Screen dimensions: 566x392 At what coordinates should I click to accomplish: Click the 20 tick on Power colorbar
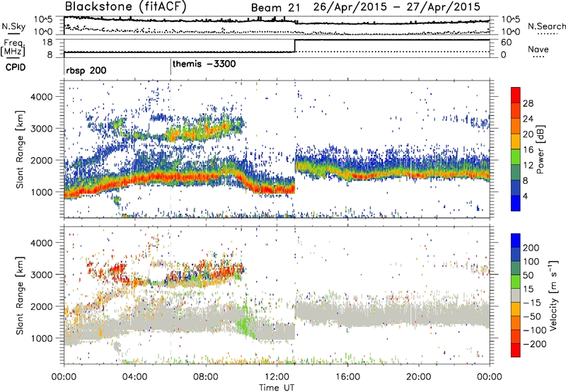tap(528, 134)
